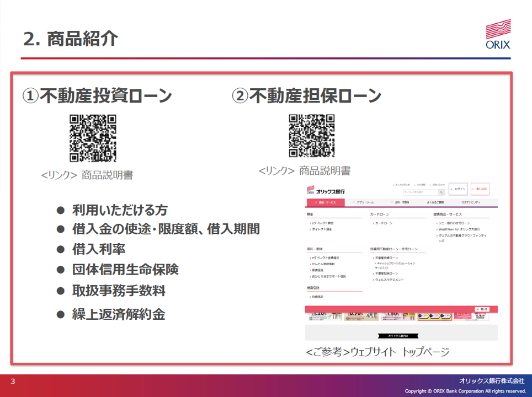Click the 0.90% campaign banner
532x397 pixels.
[x=361, y=316]
